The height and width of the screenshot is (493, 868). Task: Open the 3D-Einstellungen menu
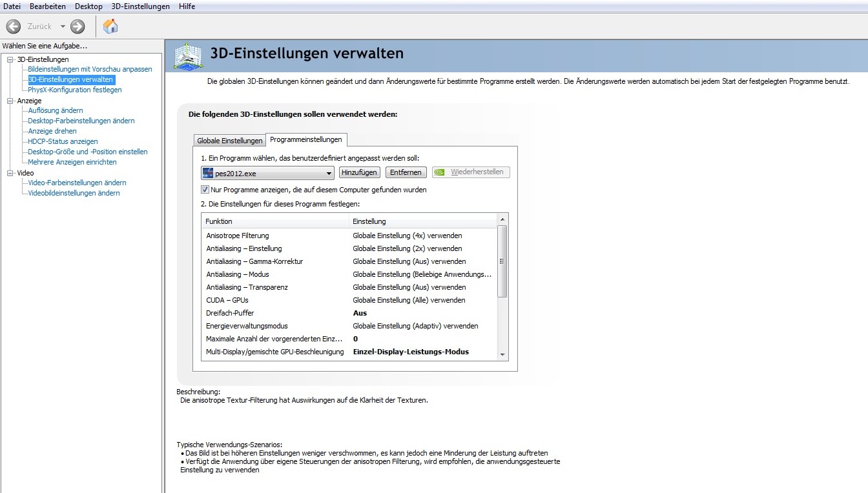[x=140, y=6]
